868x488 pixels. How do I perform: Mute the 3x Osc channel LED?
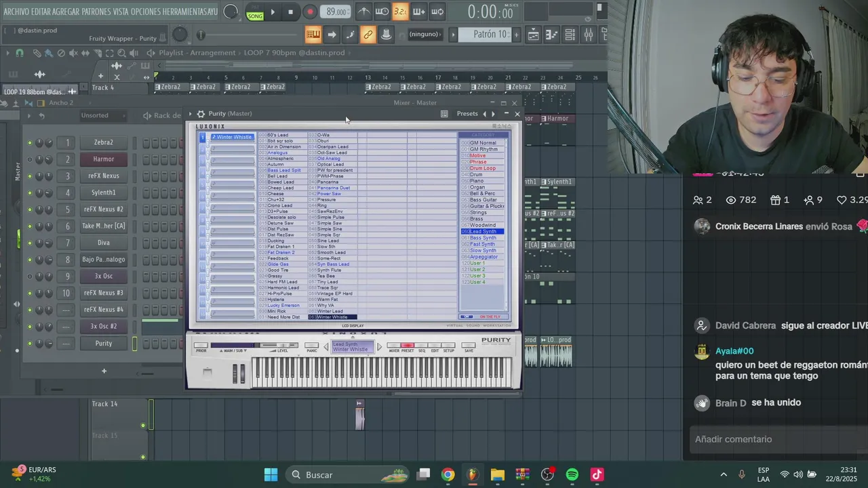(29, 277)
